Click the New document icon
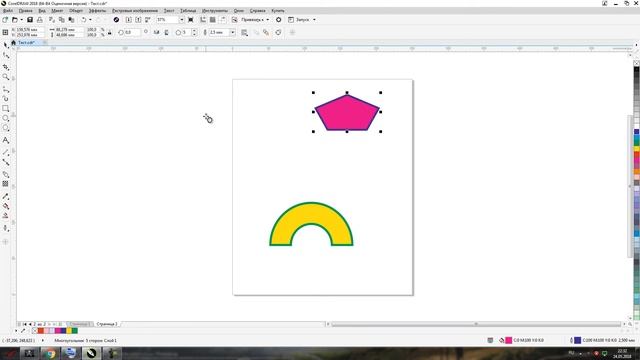The height and width of the screenshot is (360, 640). [5, 20]
